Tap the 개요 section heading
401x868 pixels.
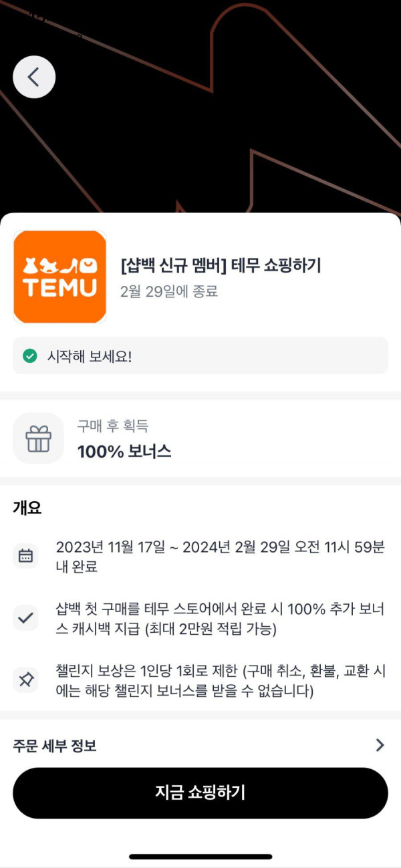coord(27,508)
